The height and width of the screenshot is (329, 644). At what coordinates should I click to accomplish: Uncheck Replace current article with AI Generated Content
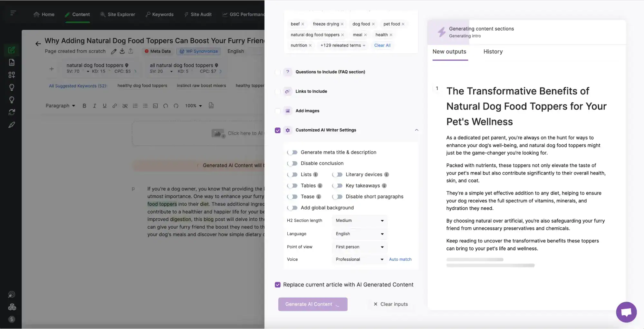tap(277, 285)
